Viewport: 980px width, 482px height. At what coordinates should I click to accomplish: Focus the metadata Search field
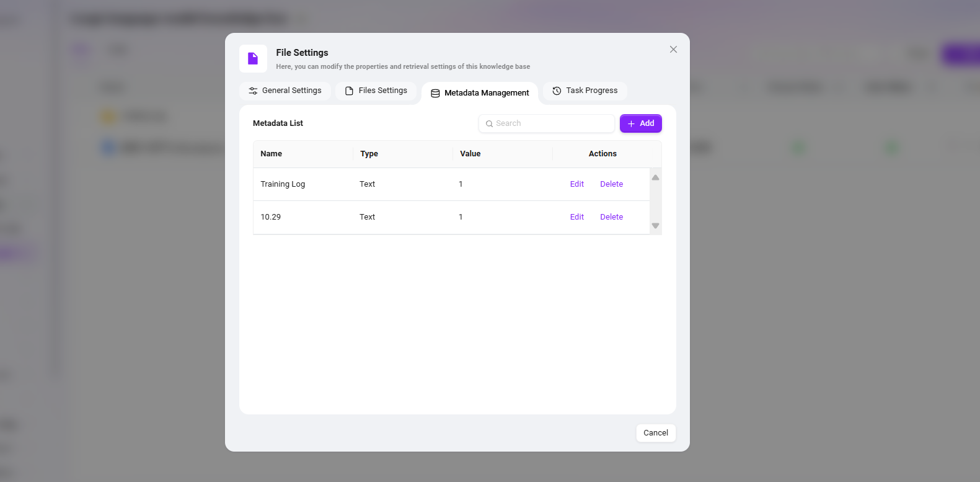(x=552, y=123)
